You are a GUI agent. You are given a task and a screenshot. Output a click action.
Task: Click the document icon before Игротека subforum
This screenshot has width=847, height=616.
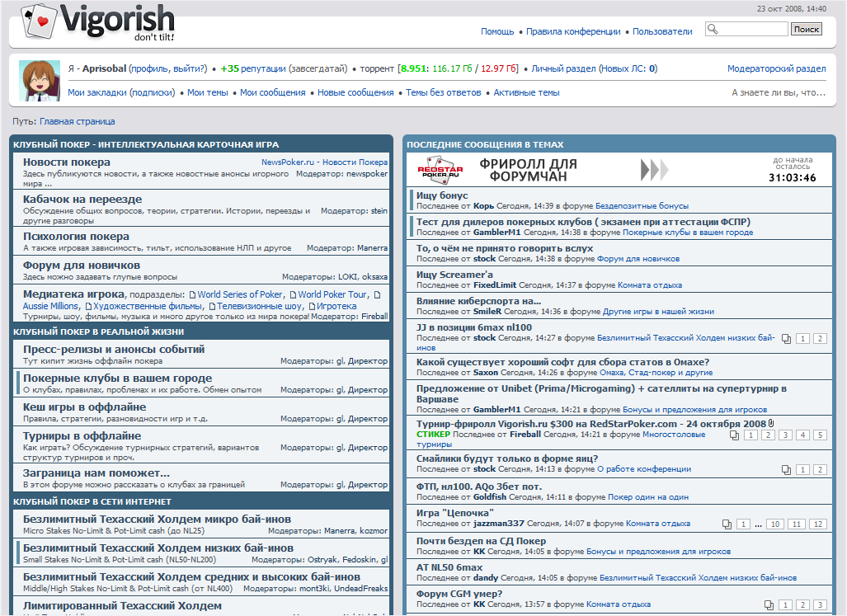click(311, 306)
